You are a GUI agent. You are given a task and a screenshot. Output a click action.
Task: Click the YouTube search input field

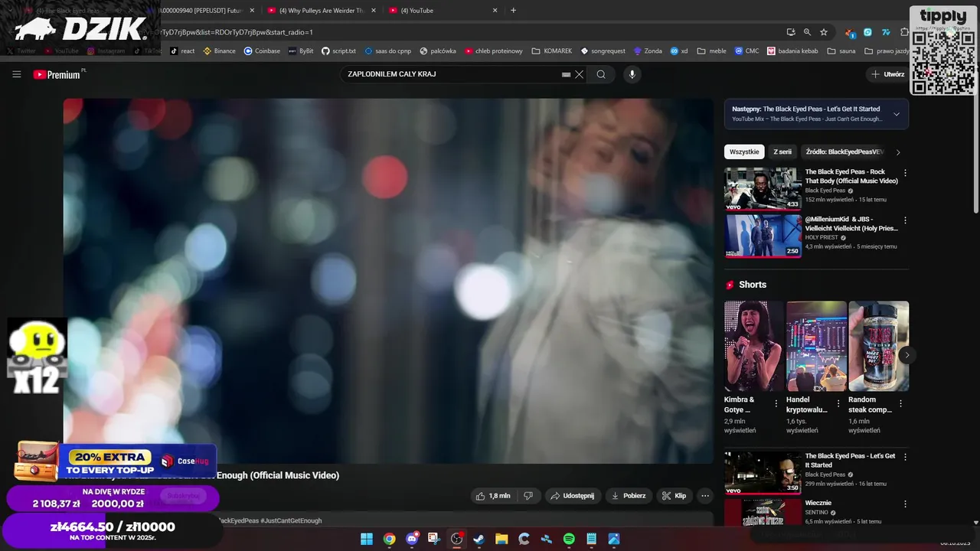coord(452,74)
